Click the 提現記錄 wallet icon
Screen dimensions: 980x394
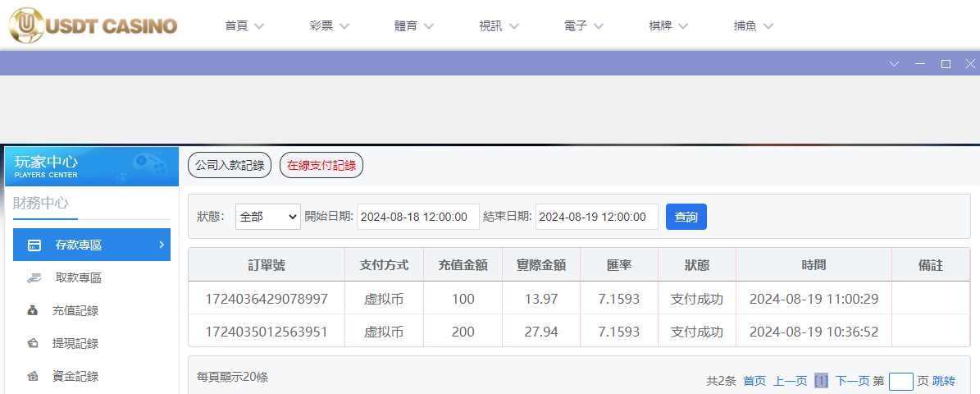click(34, 343)
